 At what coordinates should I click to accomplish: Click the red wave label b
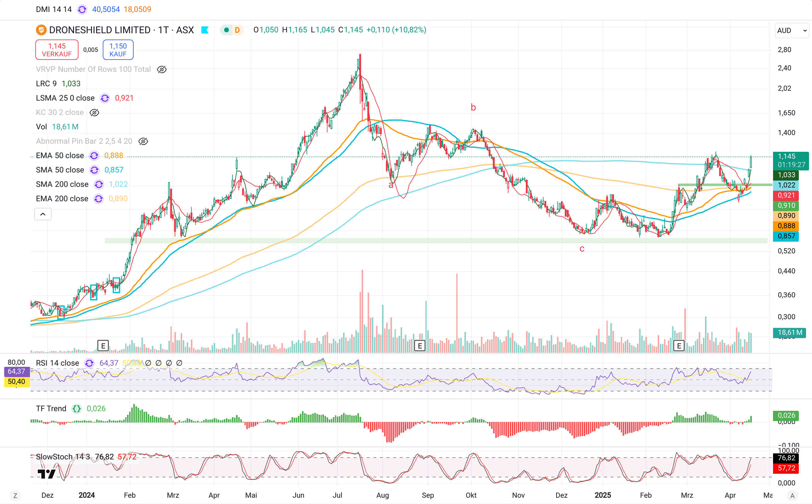tap(473, 107)
